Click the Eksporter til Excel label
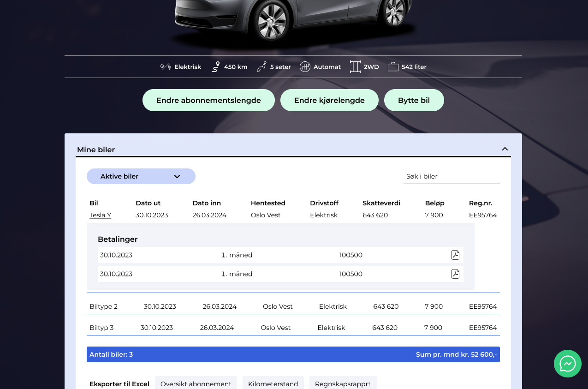This screenshot has width=588, height=389. 119,384
